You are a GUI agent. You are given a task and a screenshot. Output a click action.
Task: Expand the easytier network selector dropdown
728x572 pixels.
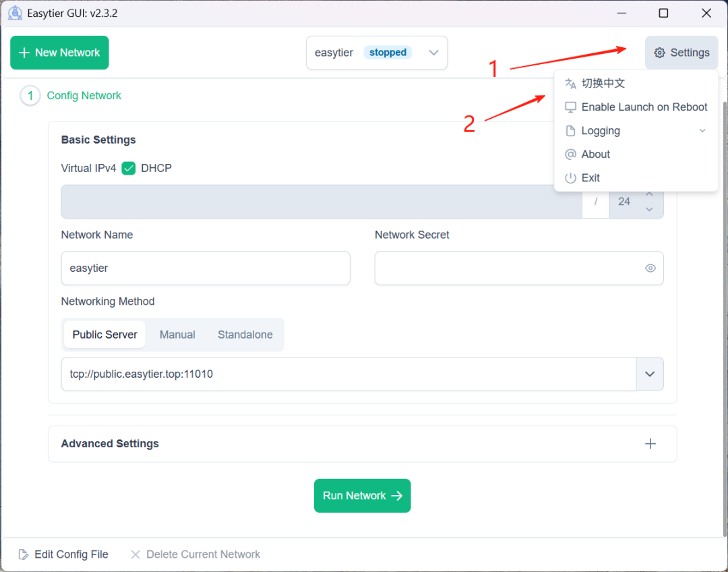(x=433, y=53)
